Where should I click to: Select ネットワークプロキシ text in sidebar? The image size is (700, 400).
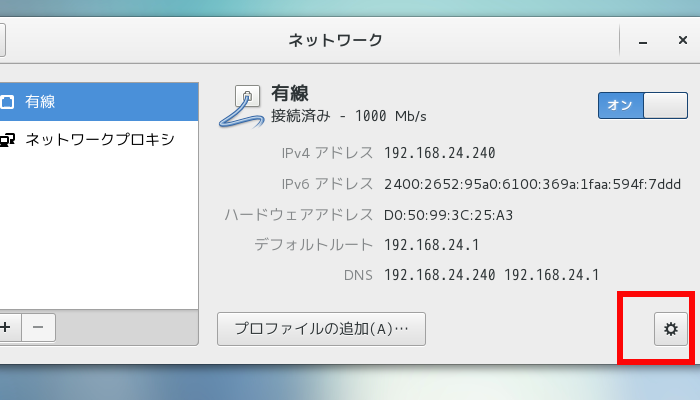100,139
